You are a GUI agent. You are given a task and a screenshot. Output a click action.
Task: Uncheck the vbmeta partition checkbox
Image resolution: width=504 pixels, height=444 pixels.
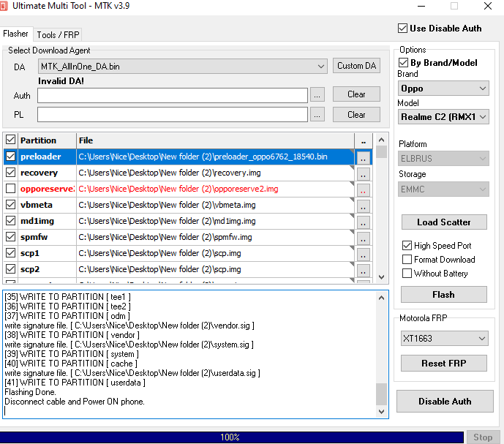(x=11, y=205)
